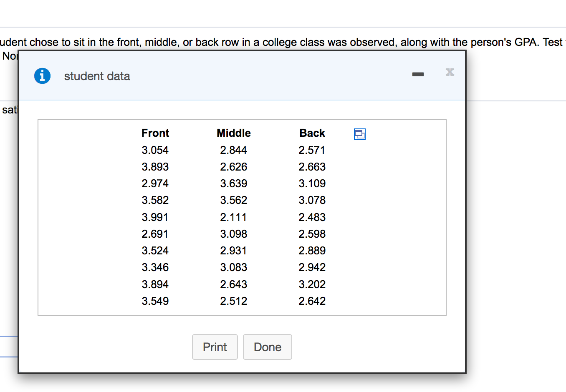The height and width of the screenshot is (392, 566).
Task: Click the student data title text
Action: coord(97,76)
